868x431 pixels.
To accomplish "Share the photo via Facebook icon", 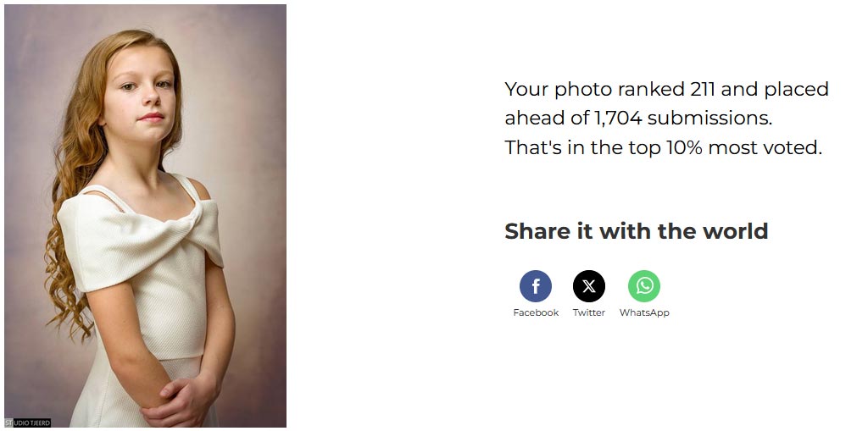I will tap(536, 286).
